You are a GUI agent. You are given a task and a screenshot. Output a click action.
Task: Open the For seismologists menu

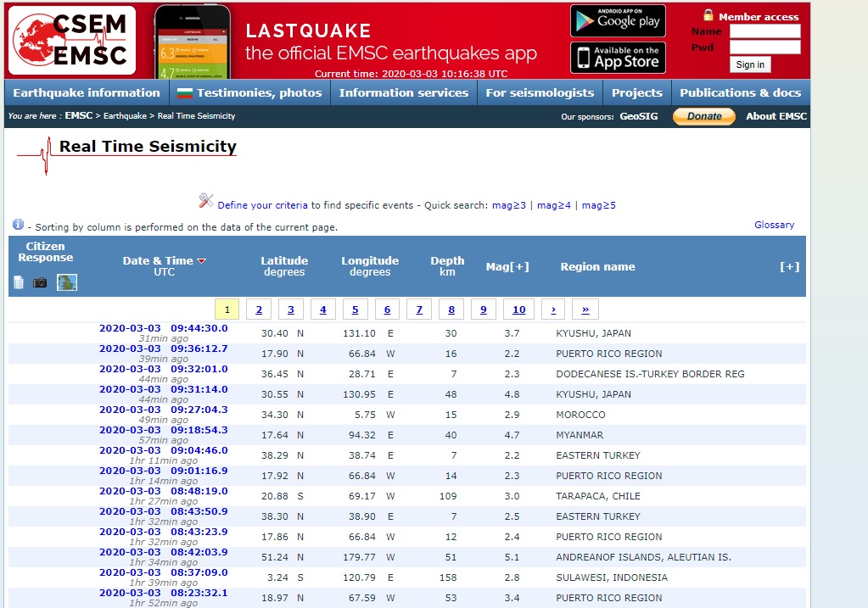pos(540,92)
